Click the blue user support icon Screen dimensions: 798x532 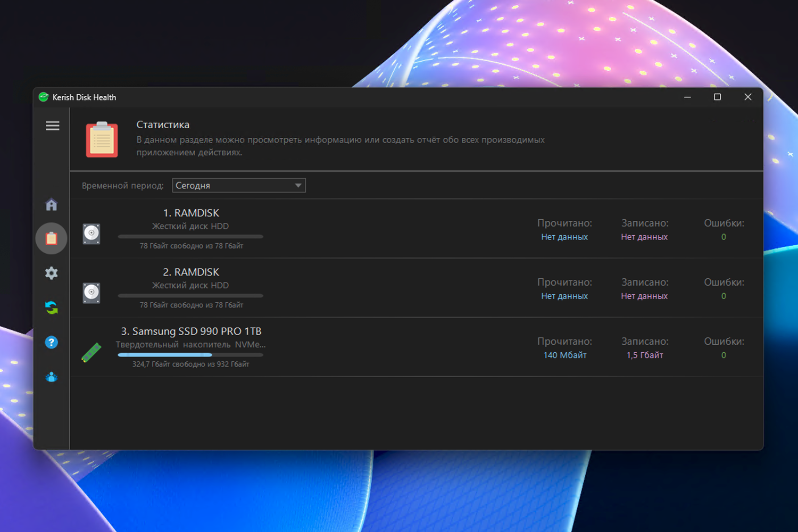(52, 377)
